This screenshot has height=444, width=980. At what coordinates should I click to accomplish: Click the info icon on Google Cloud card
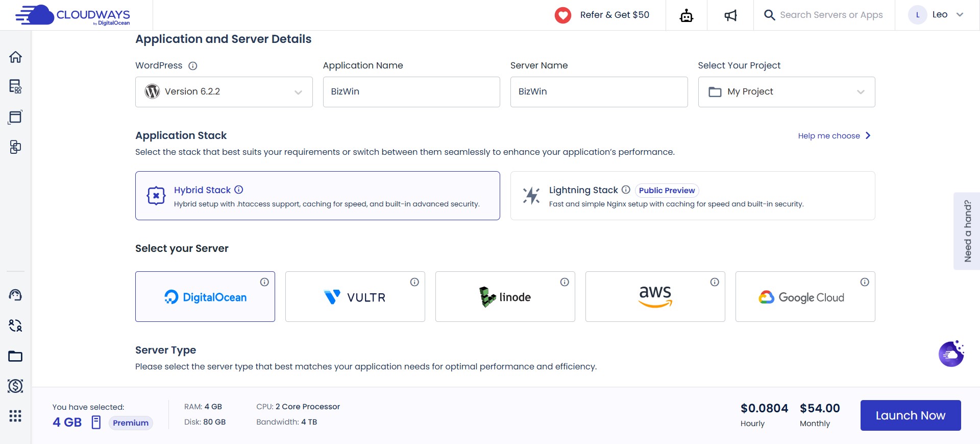click(x=865, y=282)
